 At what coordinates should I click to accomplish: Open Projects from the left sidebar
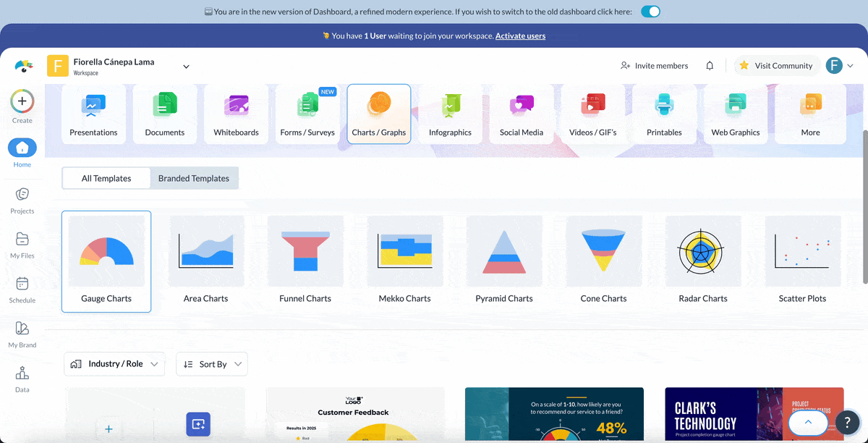point(22,195)
